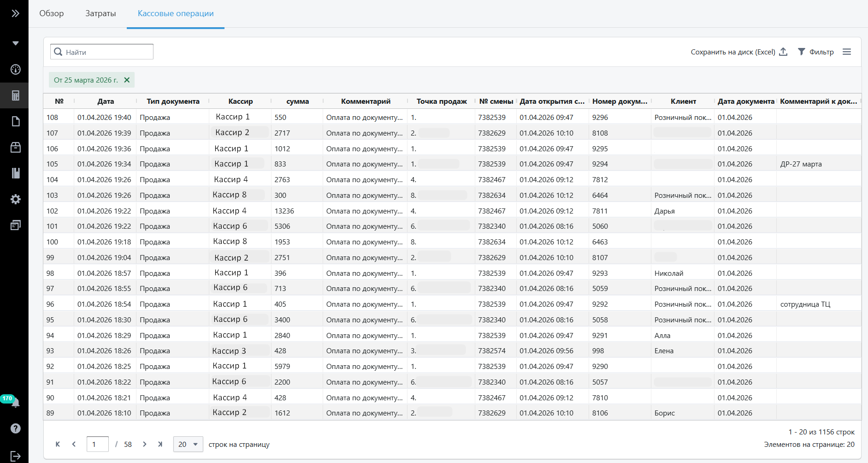Viewport: 868px width, 463px height.
Task: Remove the 'От 25 марта 2026 г.' filter chip
Action: 127,80
